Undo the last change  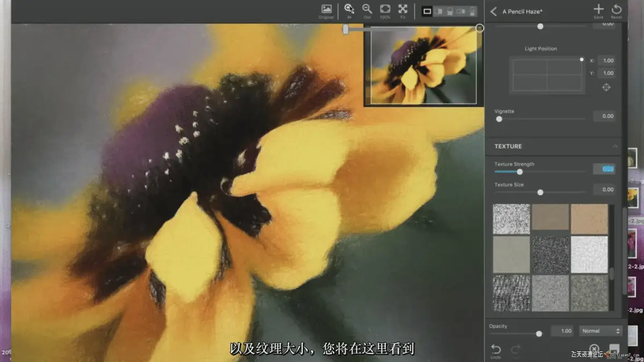point(496,351)
